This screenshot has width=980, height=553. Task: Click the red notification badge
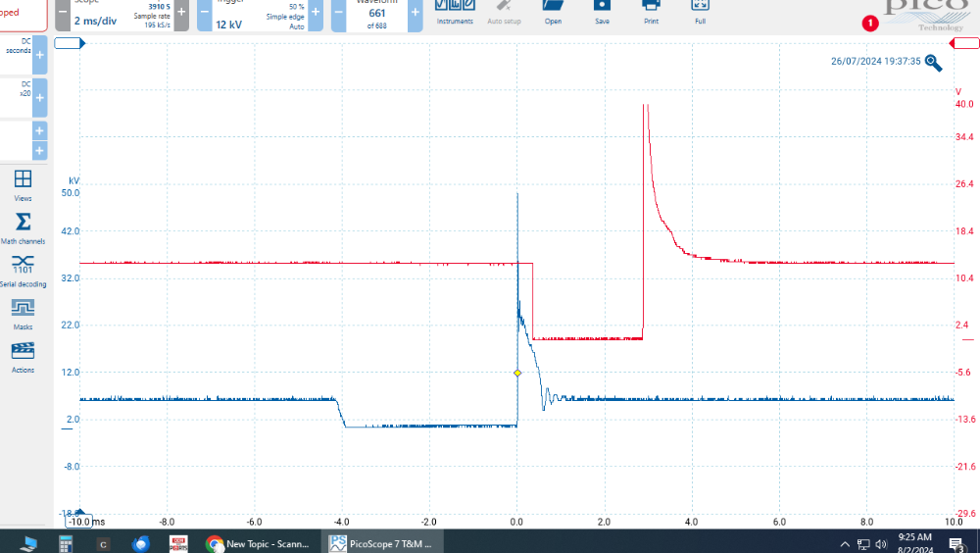coord(868,23)
